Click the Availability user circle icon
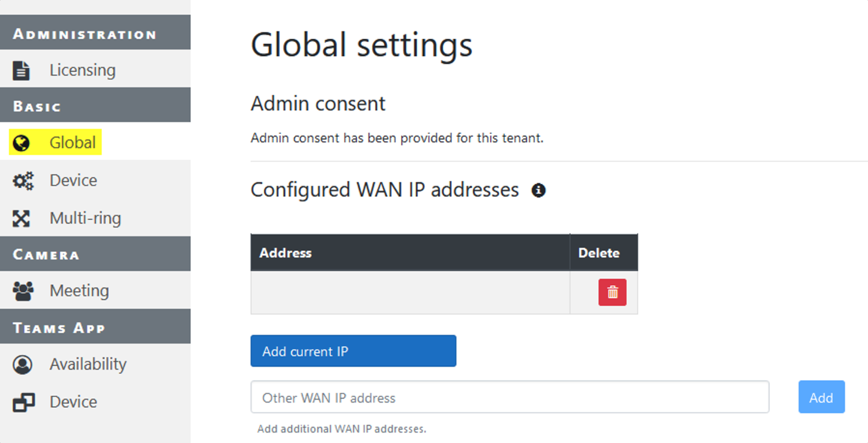This screenshot has width=868, height=443. tap(22, 365)
